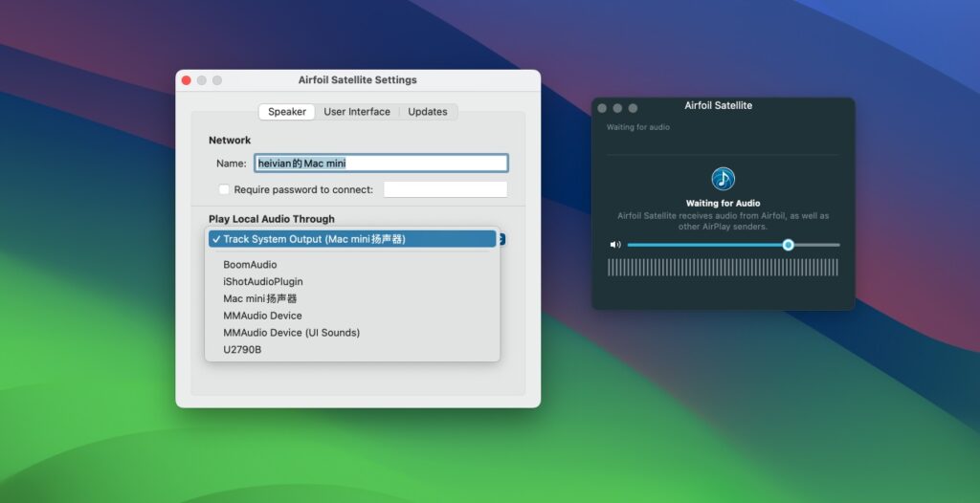Click the music note icon in Airfoil Satellite
Screen dimensions: 980x503
tap(724, 180)
